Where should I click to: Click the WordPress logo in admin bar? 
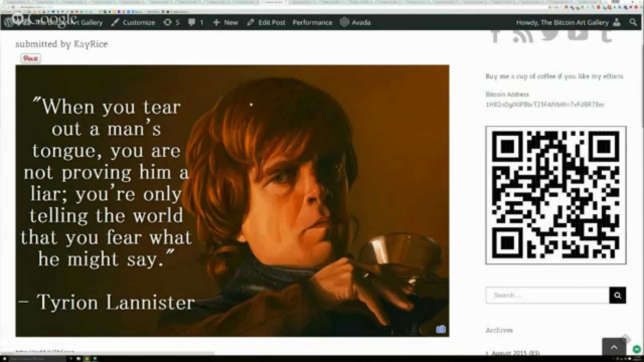(9, 22)
